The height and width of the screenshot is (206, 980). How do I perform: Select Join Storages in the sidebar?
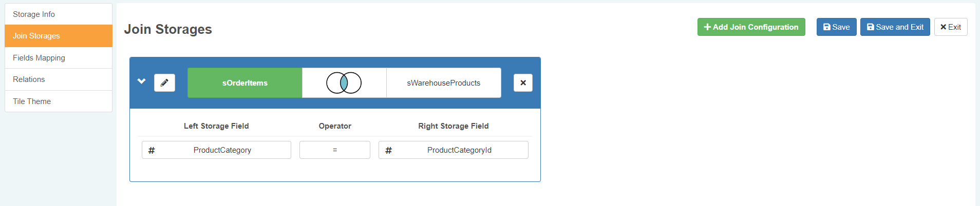coord(58,36)
